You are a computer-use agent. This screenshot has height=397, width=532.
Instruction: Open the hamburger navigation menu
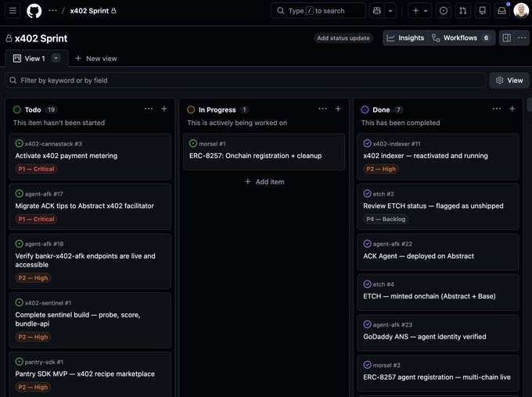point(13,10)
